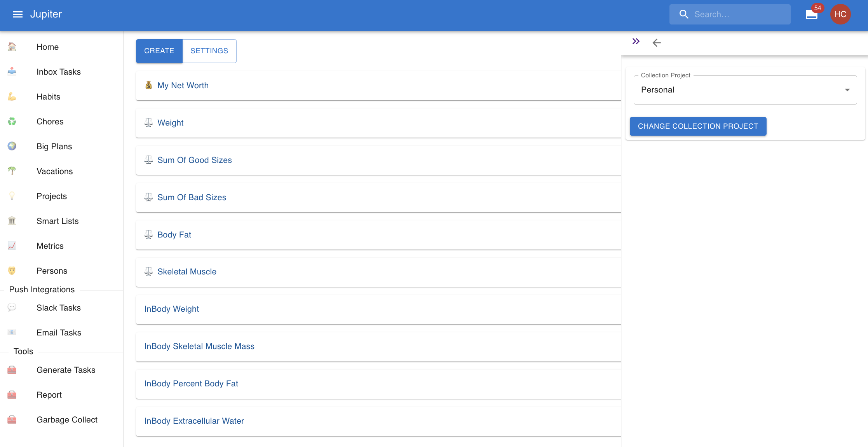Click the inbox notification icon with badge
Screen dimensions: 868x447
coord(812,14)
